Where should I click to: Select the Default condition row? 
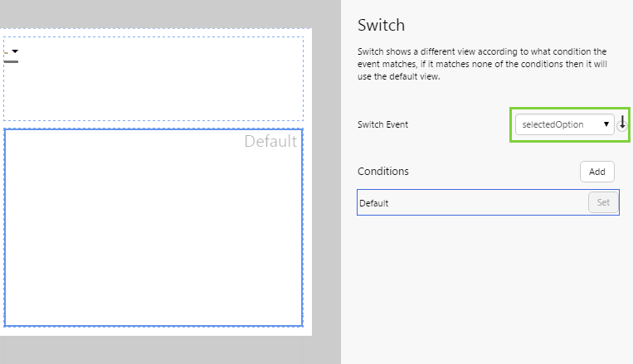click(488, 202)
